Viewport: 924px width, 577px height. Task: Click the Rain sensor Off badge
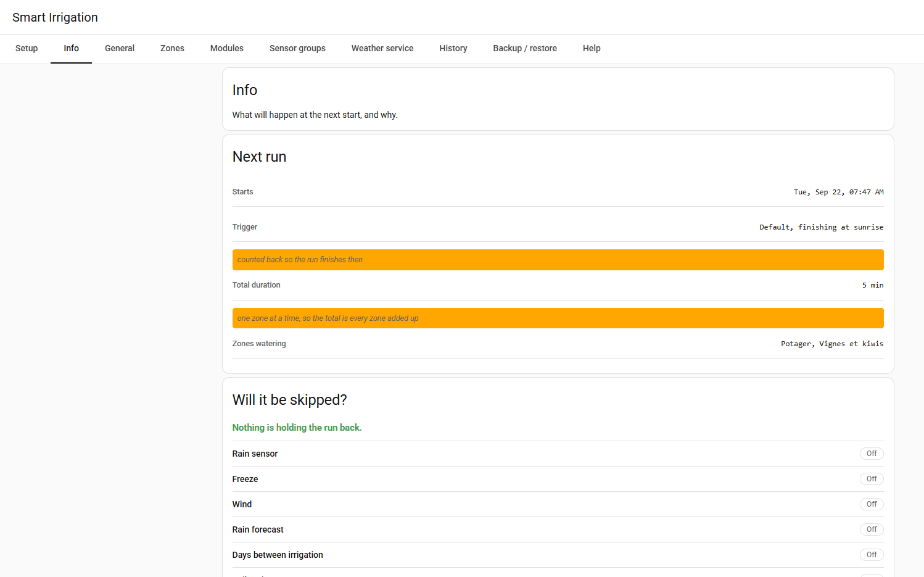[872, 454]
